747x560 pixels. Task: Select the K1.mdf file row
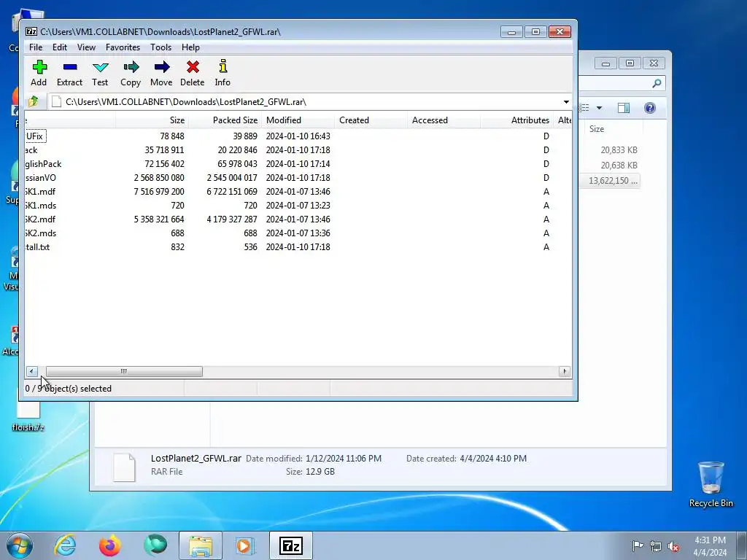[x=298, y=192]
